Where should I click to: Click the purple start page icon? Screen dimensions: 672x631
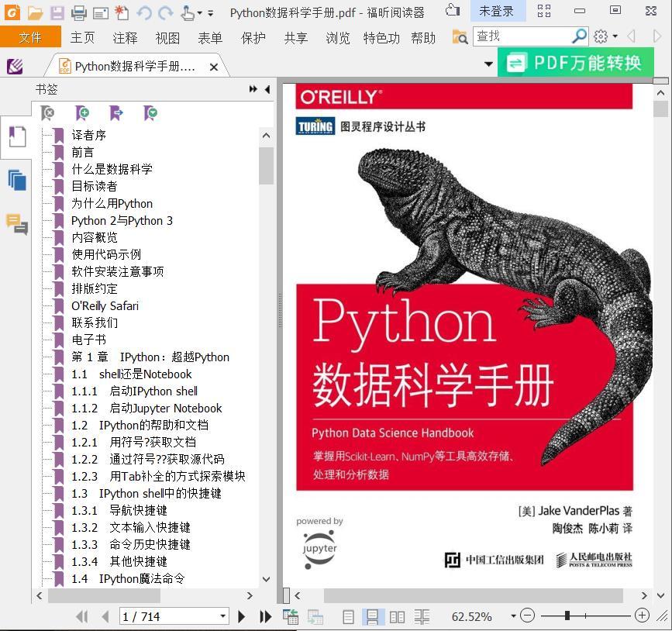coord(15,67)
